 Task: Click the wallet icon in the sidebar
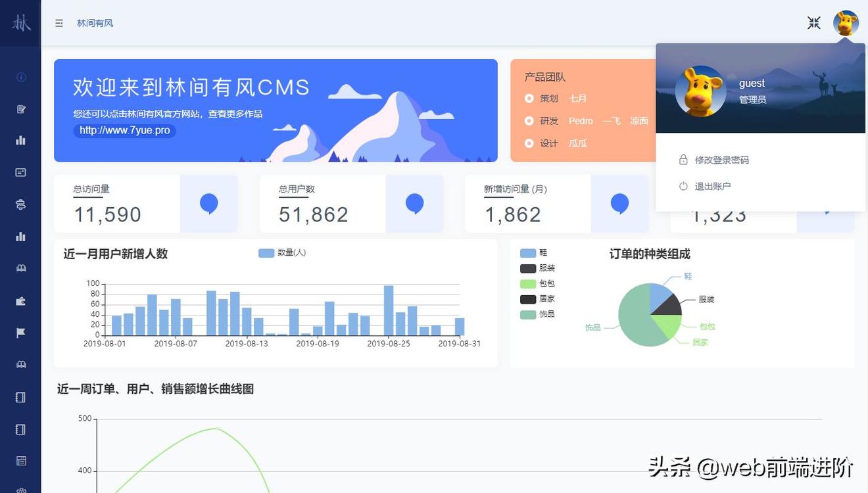pos(21,301)
